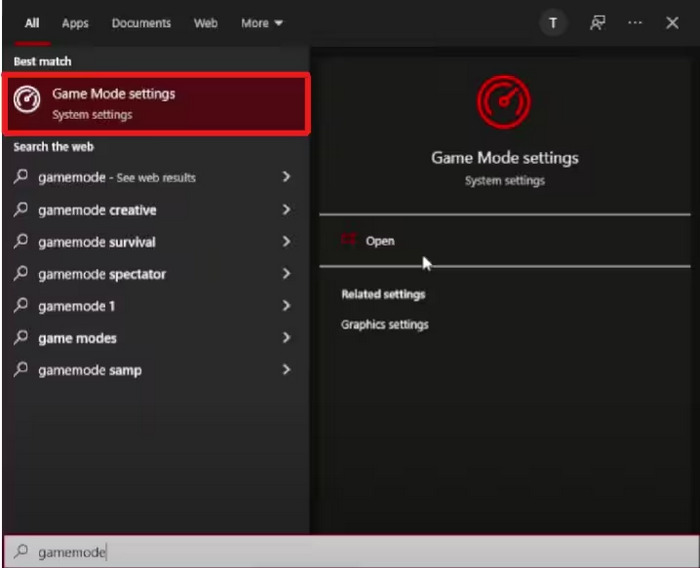The height and width of the screenshot is (568, 700).
Task: Open the user account T avatar
Action: tap(553, 23)
